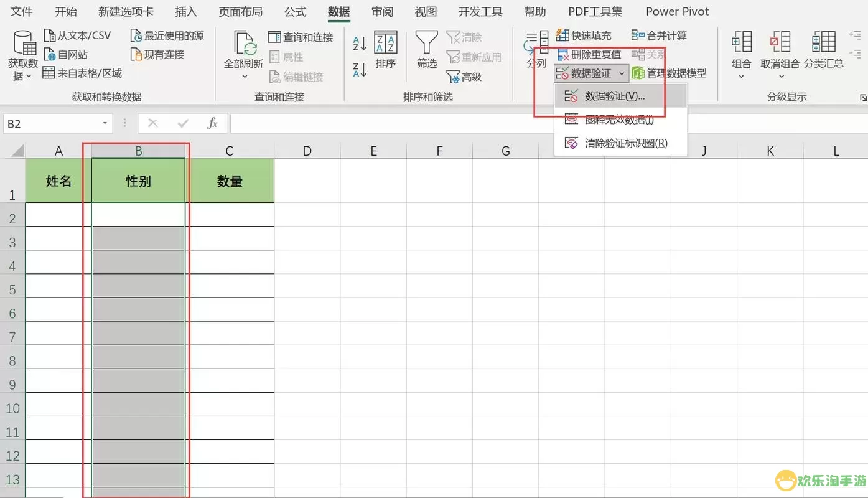This screenshot has width=868, height=498.
Task: Collapse the 数据验证 dropdown arrow
Action: (622, 73)
